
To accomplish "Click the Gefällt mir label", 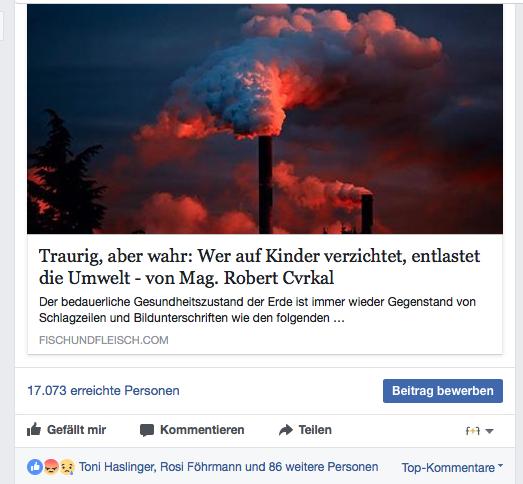I will click(x=76, y=430).
